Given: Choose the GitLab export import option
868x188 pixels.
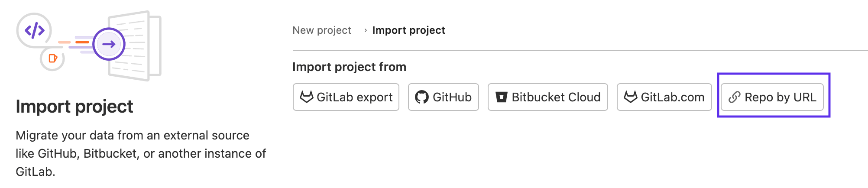Looking at the screenshot, I should pyautogui.click(x=354, y=97).
